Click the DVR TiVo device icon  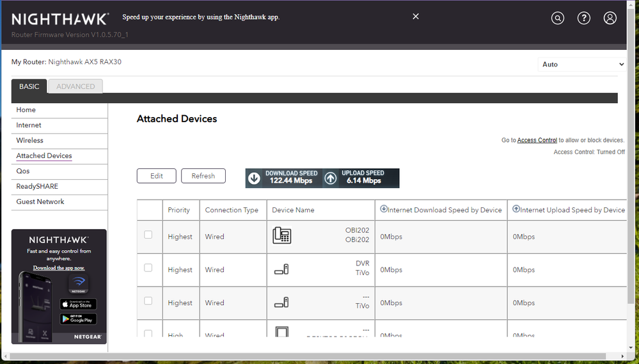(281, 269)
